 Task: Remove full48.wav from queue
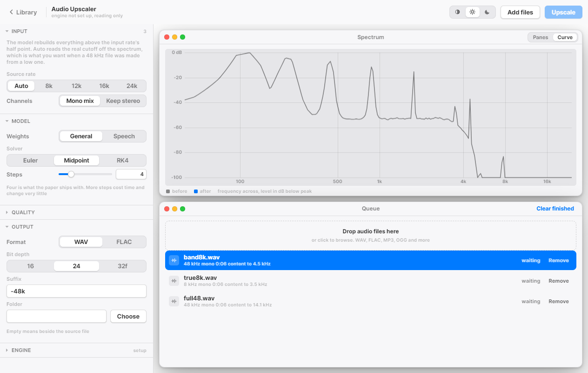559,301
